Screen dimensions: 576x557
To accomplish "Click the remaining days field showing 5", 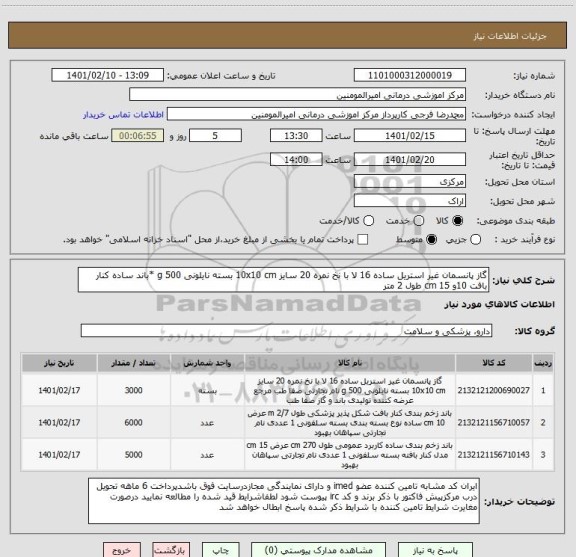I will click(x=215, y=136).
